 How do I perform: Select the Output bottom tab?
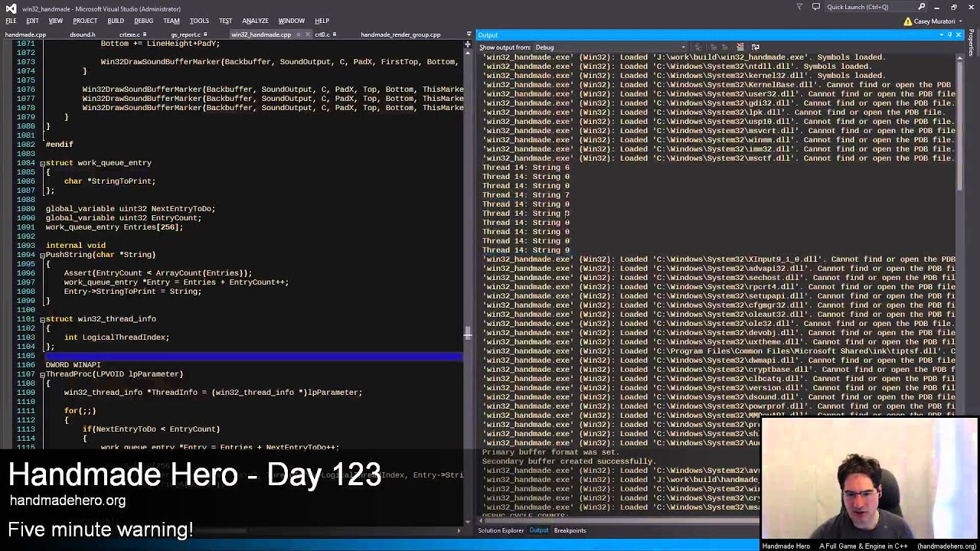click(x=539, y=530)
